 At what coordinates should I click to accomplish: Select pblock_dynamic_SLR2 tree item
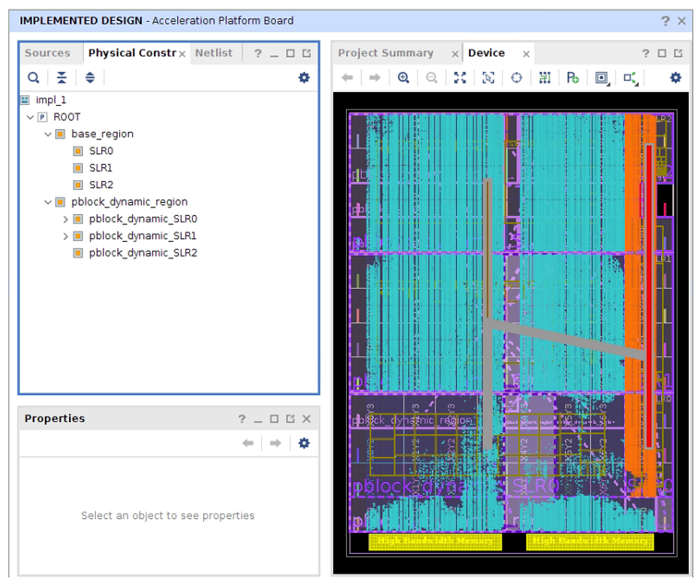point(143,253)
